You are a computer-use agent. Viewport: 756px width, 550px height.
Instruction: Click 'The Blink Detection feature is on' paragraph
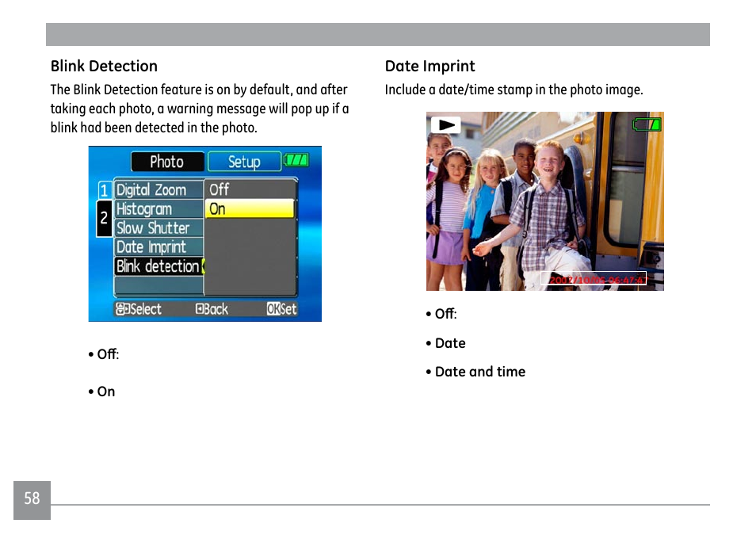(200, 109)
